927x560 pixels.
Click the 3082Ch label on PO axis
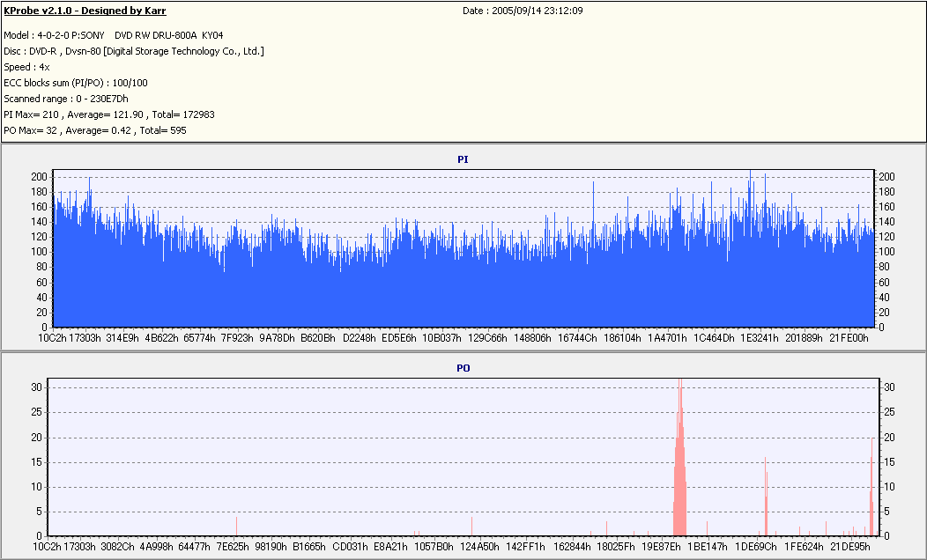[x=118, y=547]
